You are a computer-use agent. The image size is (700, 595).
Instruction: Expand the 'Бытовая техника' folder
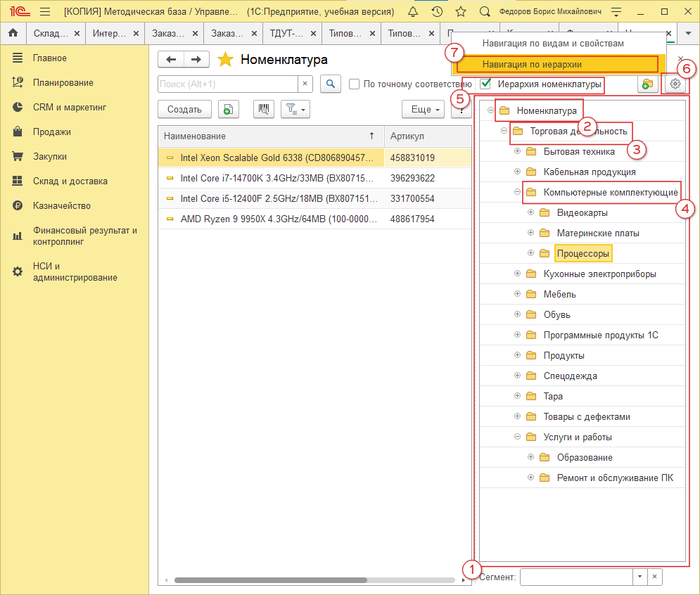517,151
